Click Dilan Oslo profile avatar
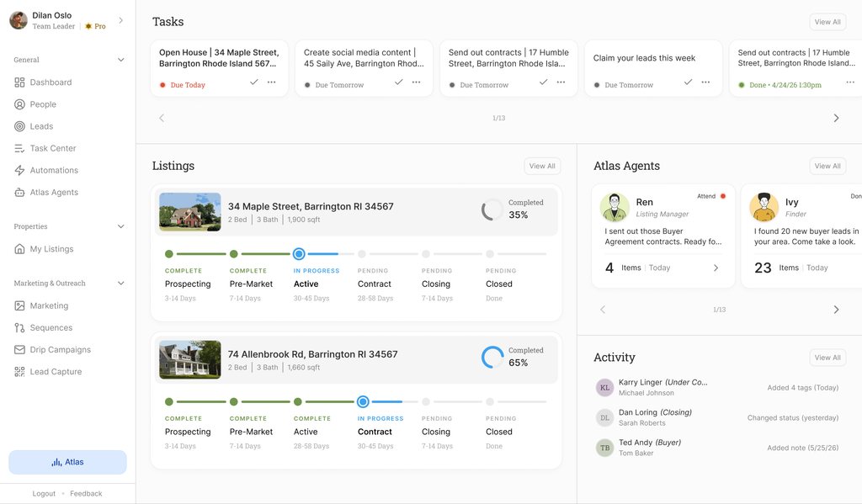The width and height of the screenshot is (862, 504). (19, 20)
